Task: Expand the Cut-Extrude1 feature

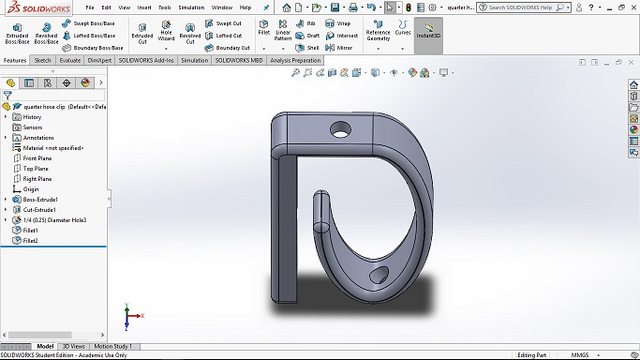Action: click(x=6, y=210)
